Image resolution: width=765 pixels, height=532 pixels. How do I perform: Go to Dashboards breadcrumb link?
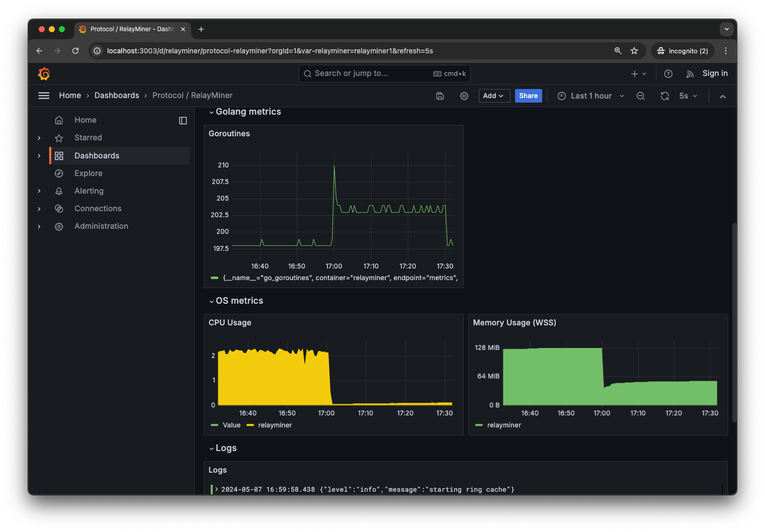pyautogui.click(x=117, y=96)
